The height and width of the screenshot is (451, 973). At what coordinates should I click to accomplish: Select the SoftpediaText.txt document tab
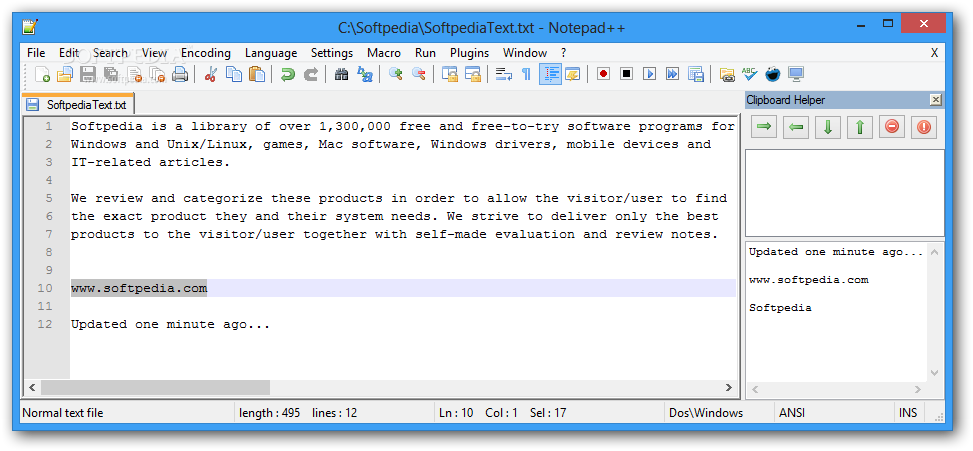[78, 105]
